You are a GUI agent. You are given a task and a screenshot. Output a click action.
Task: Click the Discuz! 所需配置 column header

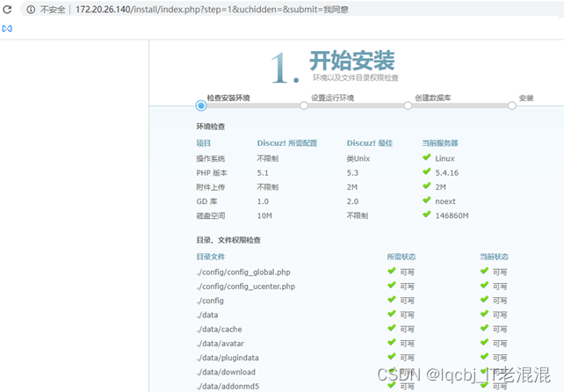[x=287, y=143]
